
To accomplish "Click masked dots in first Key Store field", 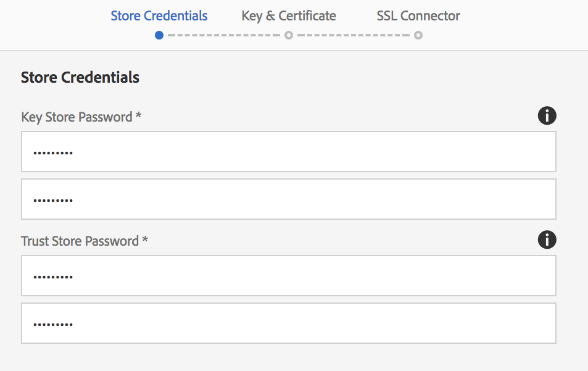I will point(53,153).
